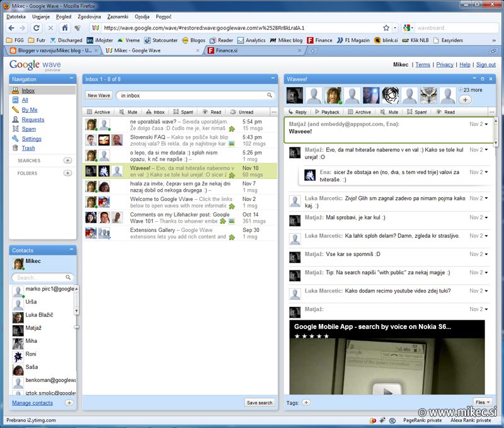Show 23 more participants
The image size is (504, 428).
[x=471, y=90]
